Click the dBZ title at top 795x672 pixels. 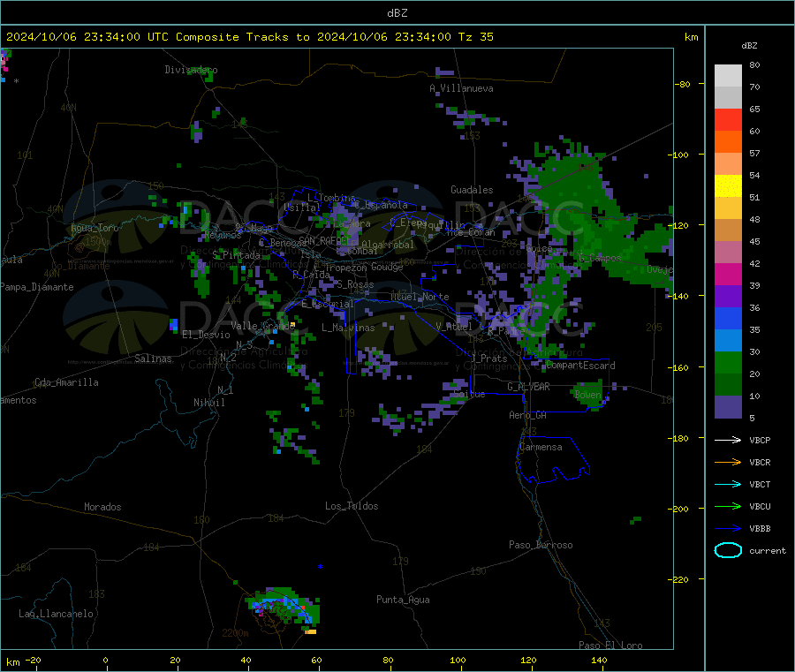click(x=397, y=13)
